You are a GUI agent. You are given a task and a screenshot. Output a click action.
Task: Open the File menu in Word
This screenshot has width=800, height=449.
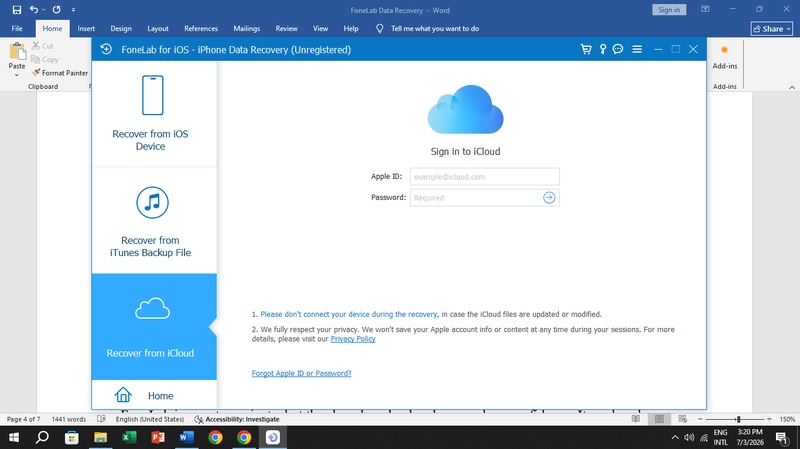click(x=17, y=29)
